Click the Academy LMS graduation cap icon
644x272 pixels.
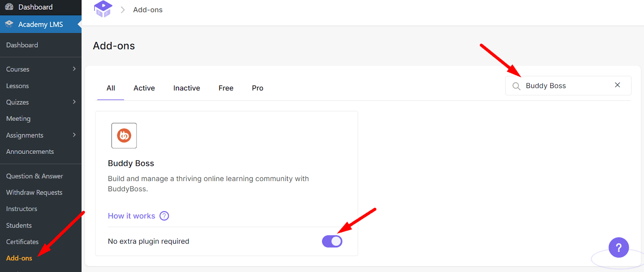click(9, 24)
